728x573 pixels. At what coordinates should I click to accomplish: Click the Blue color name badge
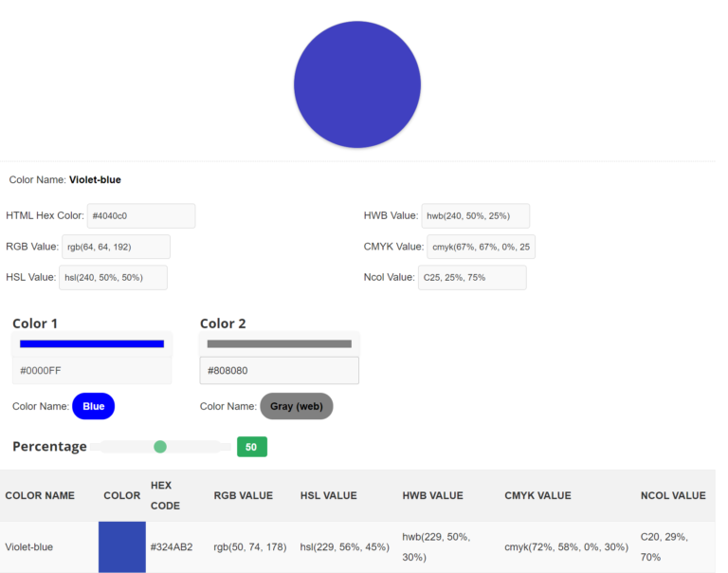93,406
